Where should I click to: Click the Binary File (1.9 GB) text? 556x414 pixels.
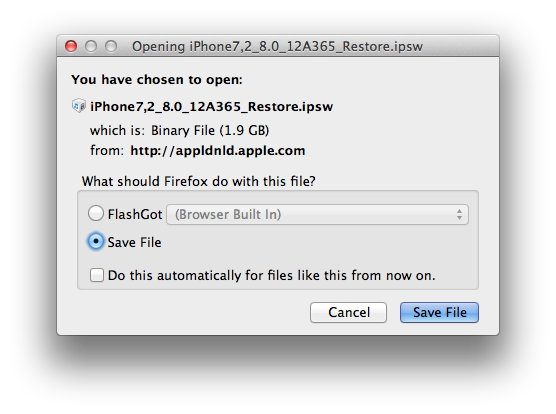[210, 130]
